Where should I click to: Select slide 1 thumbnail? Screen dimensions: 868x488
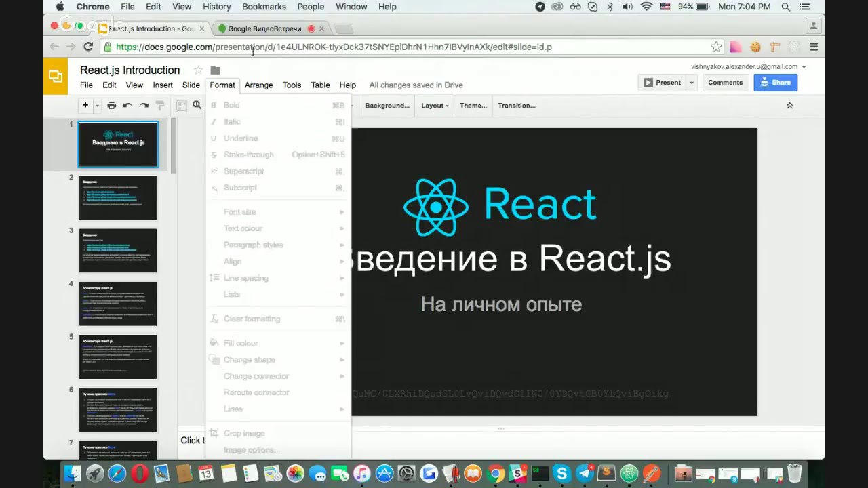click(x=118, y=144)
